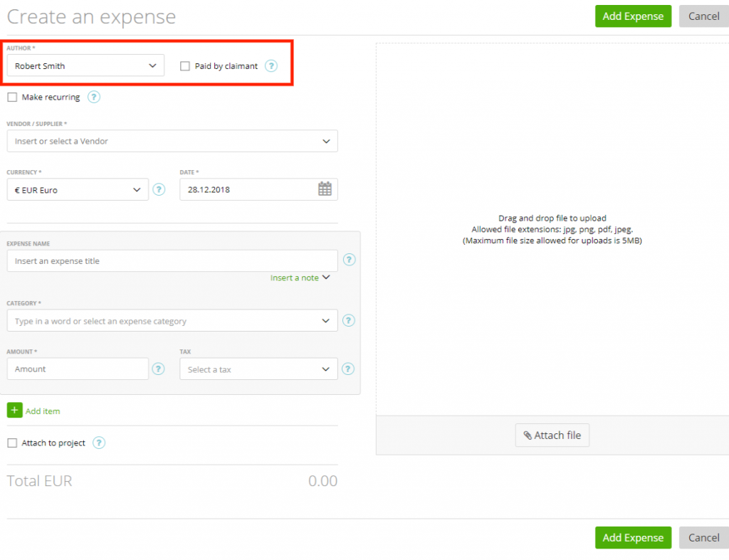
Task: Click the green plus Add item icon
Action: [x=14, y=411]
